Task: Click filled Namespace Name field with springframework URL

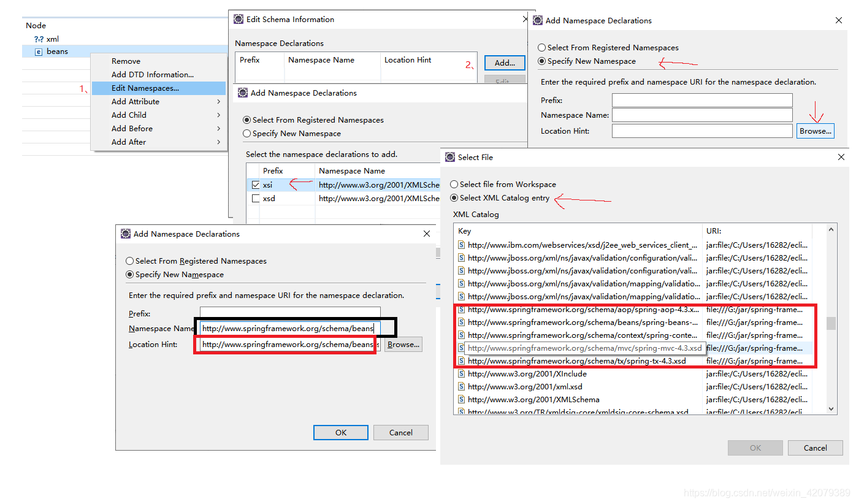Action: coord(290,328)
